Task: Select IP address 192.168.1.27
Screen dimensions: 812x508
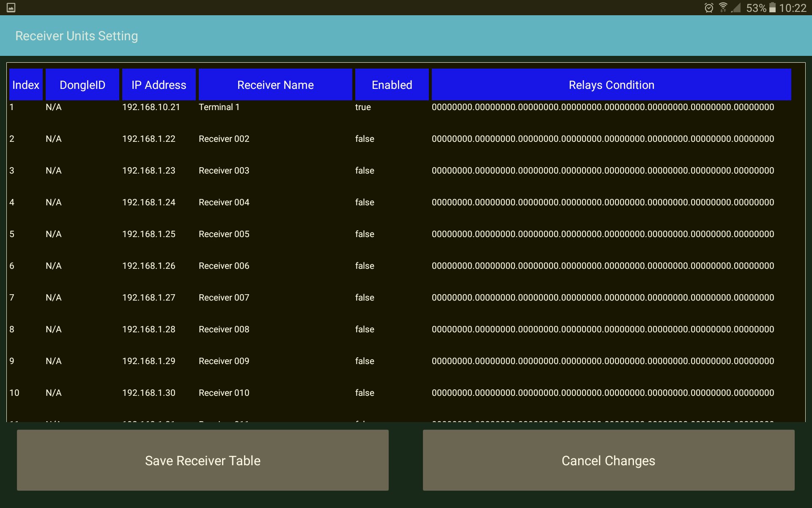Action: pyautogui.click(x=149, y=298)
